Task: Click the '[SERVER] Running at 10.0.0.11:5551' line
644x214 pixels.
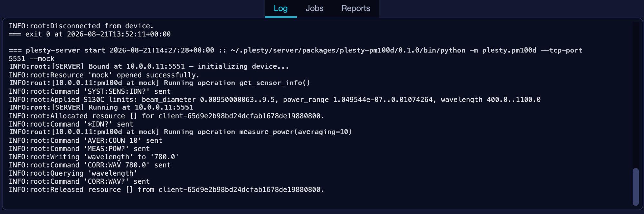Action: (101, 108)
